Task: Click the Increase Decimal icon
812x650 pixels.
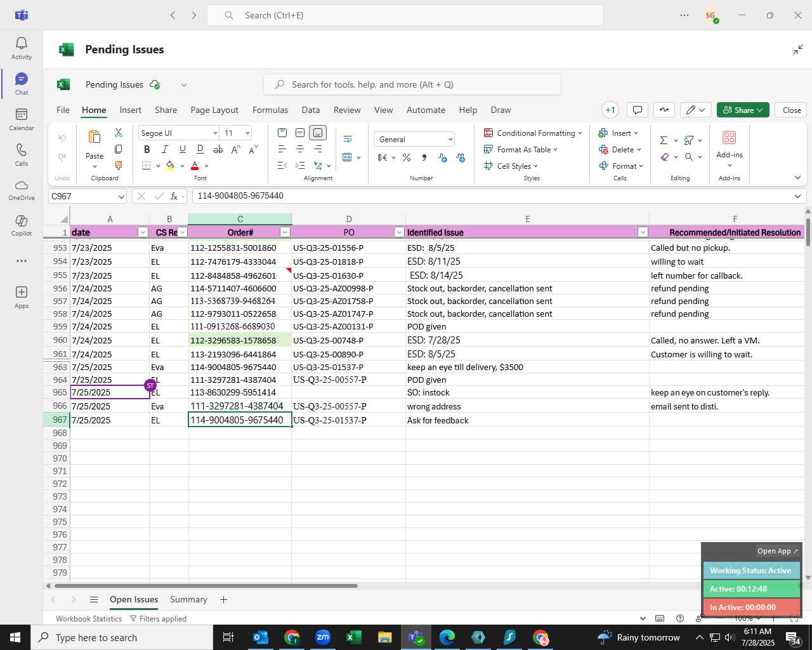Action: (x=442, y=157)
